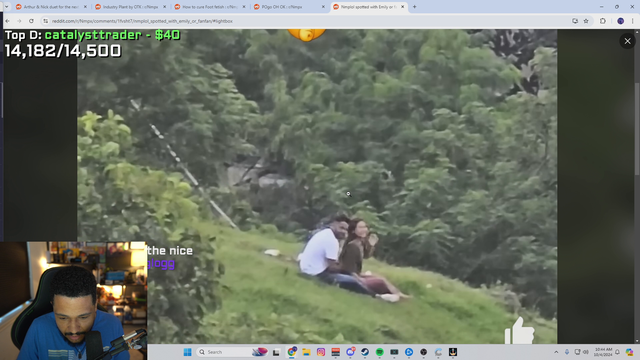The height and width of the screenshot is (360, 640).
Task: Launch Instagram from the taskbar
Action: pyautogui.click(x=321, y=352)
